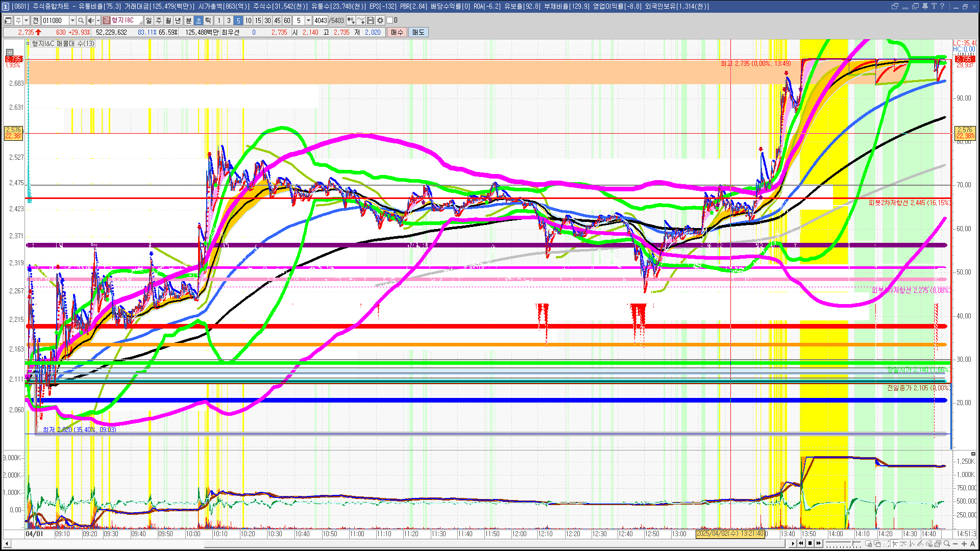Toggle the 초 (seconds) chart period
Image resolution: width=980 pixels, height=551 pixels.
pyautogui.click(x=199, y=20)
